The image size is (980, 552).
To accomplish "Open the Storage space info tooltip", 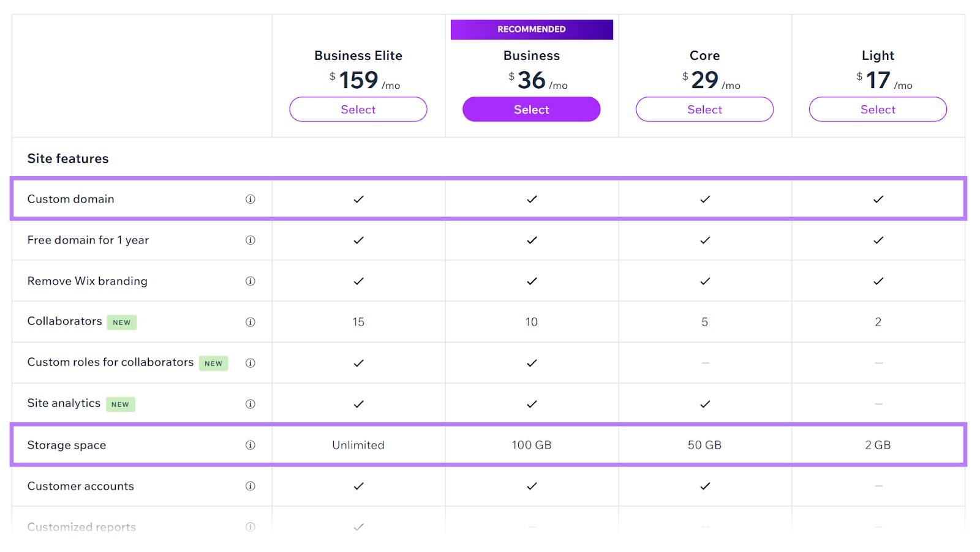I will tap(250, 445).
